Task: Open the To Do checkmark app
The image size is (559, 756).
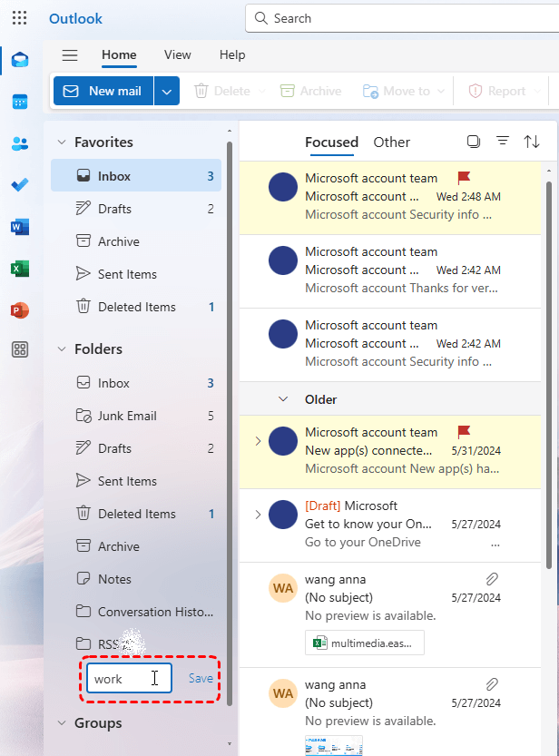Action: pyautogui.click(x=20, y=184)
